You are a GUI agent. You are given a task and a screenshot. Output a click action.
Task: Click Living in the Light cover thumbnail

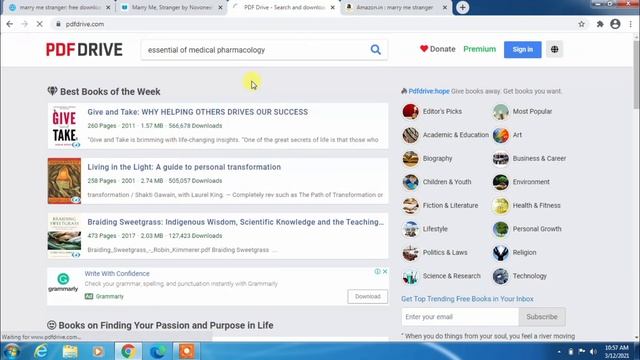click(x=64, y=181)
